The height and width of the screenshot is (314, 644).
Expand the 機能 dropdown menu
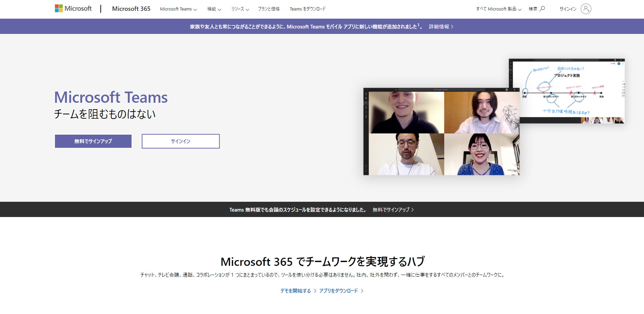214,9
